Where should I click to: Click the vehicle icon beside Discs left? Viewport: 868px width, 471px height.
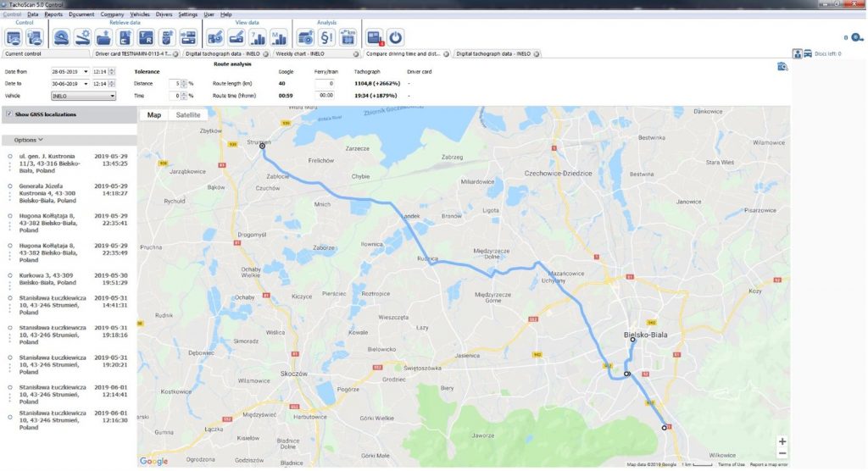808,53
